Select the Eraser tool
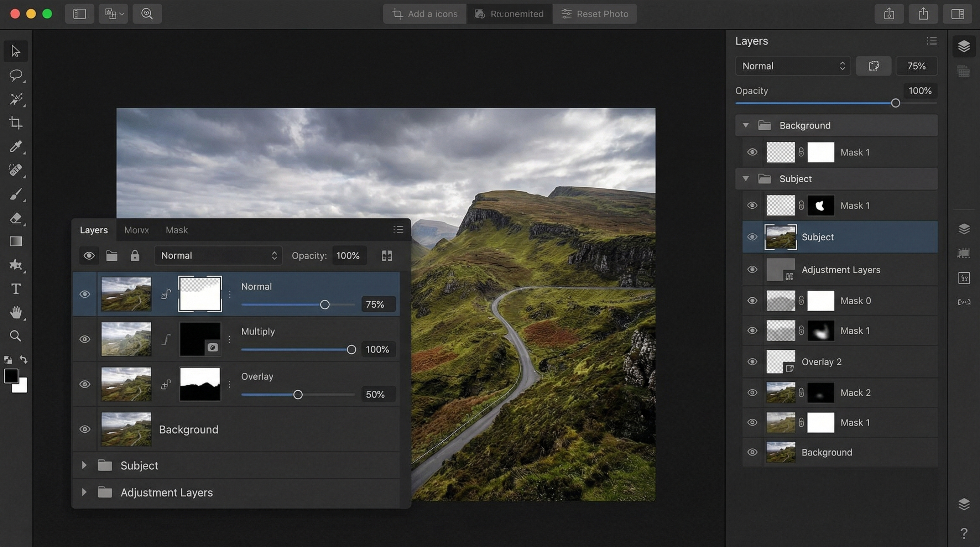 (16, 218)
